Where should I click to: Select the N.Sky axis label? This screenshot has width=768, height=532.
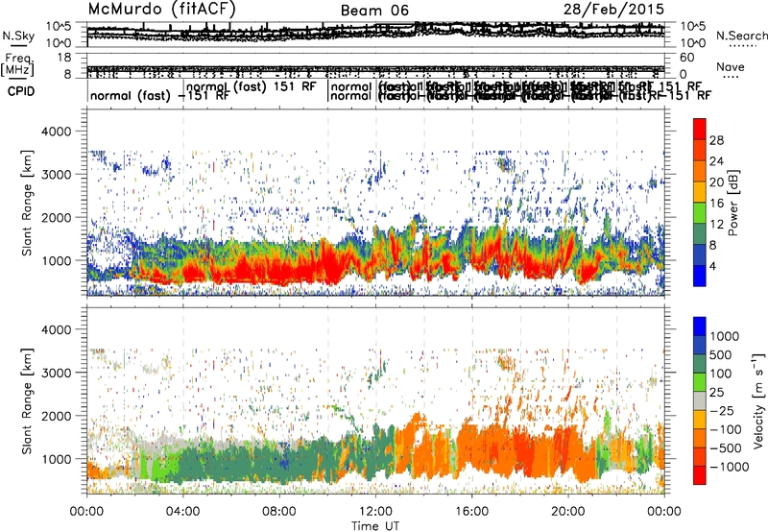(18, 36)
